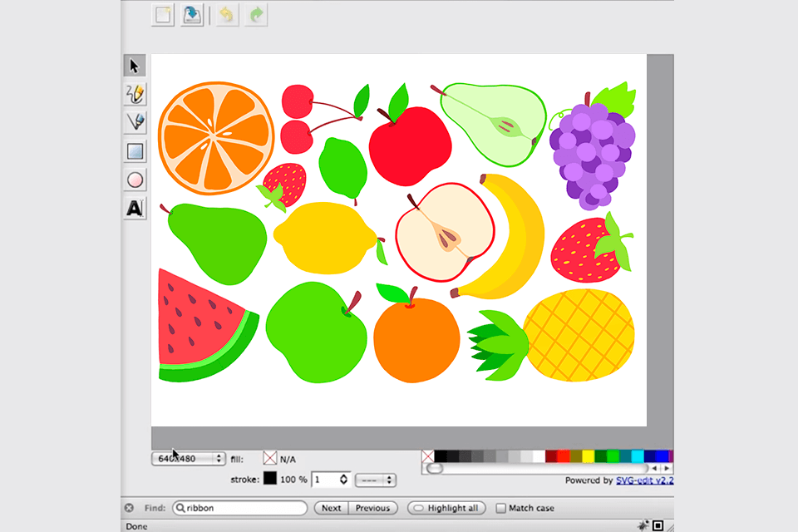
Task: Click the Undo arrow icon
Action: (226, 15)
